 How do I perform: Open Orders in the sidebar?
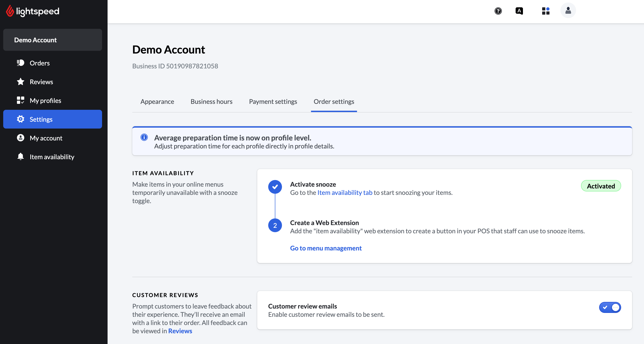(x=40, y=63)
